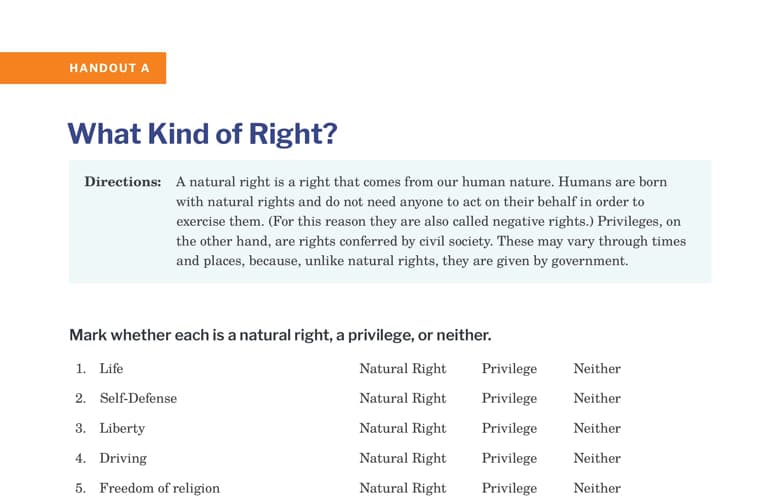Select Neither for Freedom of religion
Viewport: 780px width, 500px height.
click(x=597, y=488)
